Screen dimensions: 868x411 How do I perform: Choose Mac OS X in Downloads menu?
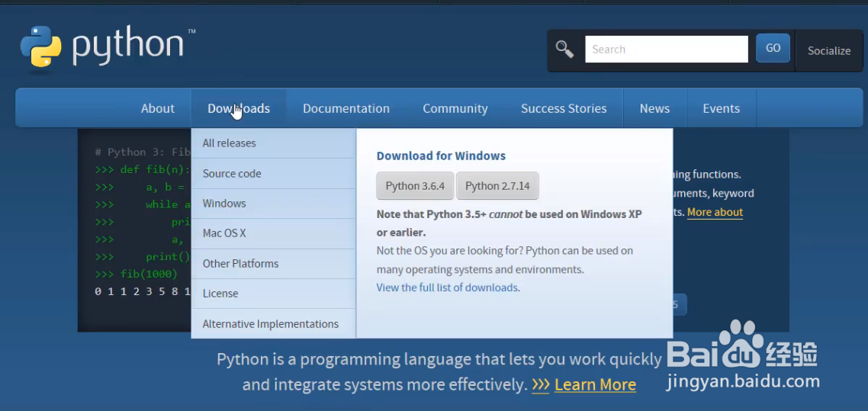tap(274, 233)
